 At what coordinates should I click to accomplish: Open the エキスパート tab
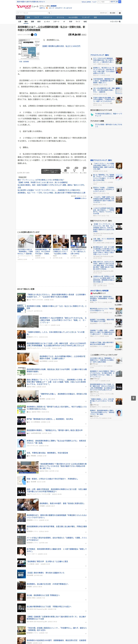point(48,17)
